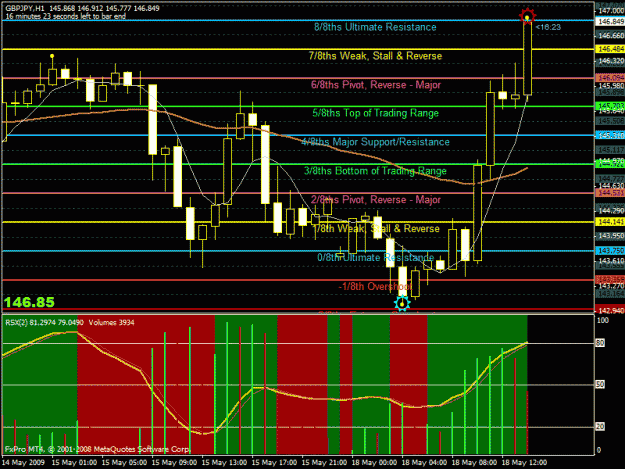
Task: Click the 80 level on the RSX scale
Action: (600, 343)
